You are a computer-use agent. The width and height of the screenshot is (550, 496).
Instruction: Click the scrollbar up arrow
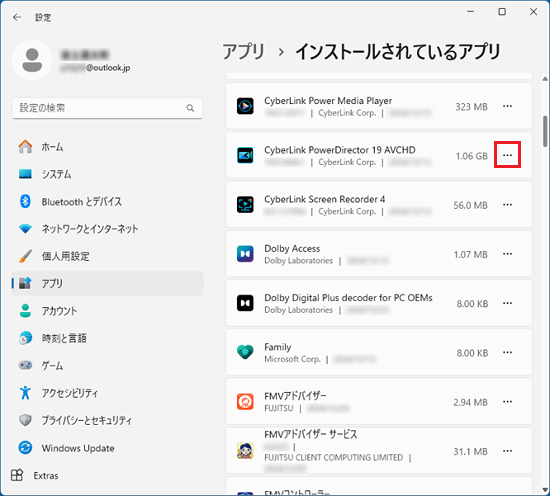click(545, 79)
